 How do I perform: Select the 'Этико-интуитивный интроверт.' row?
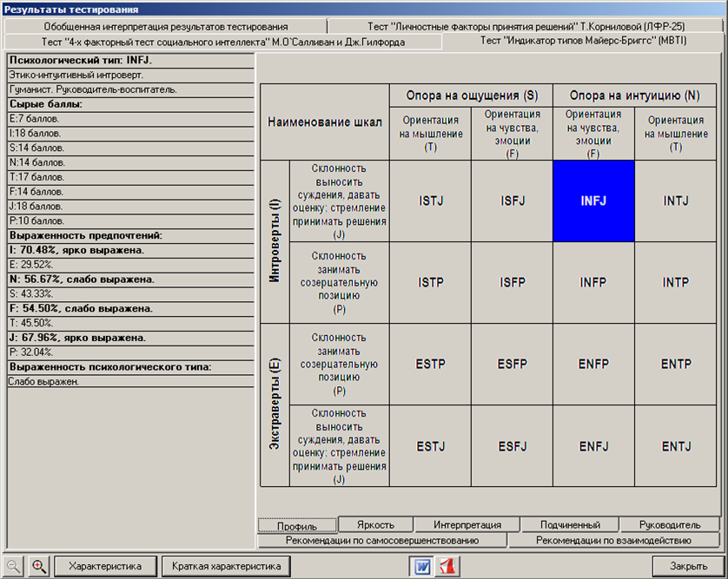tap(131, 76)
